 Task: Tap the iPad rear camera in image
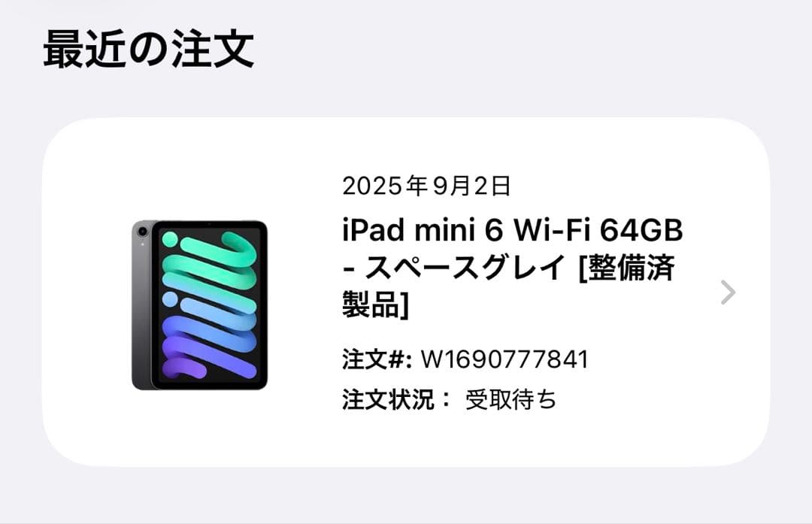point(142,231)
